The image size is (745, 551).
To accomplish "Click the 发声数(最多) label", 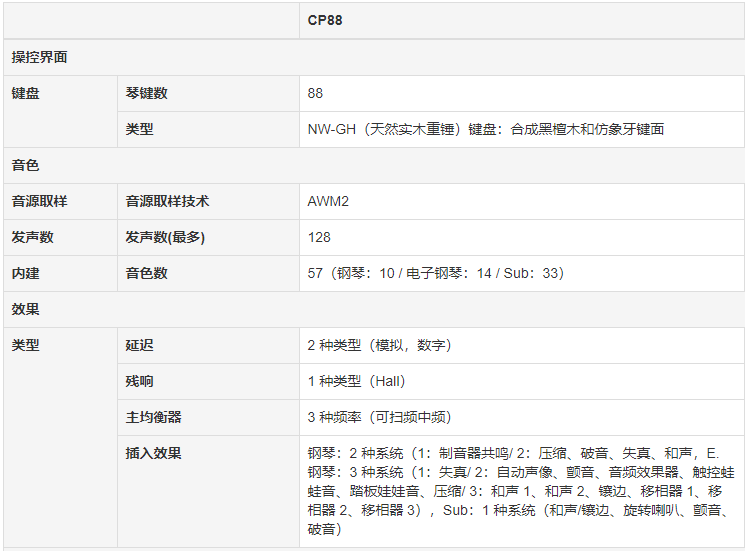I will coord(165,237).
